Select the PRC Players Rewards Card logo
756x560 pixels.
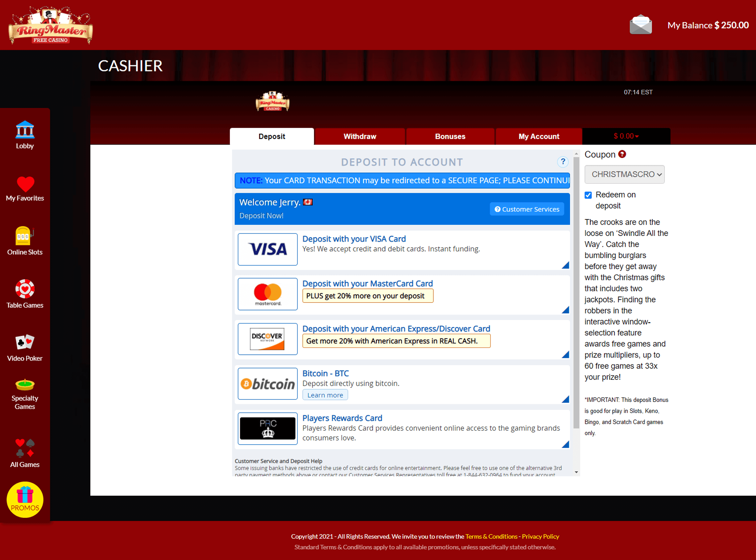coord(267,428)
